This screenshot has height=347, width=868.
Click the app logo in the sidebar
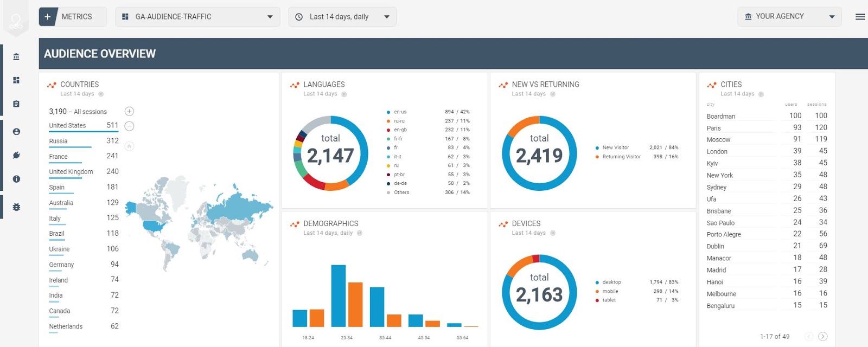[16, 22]
